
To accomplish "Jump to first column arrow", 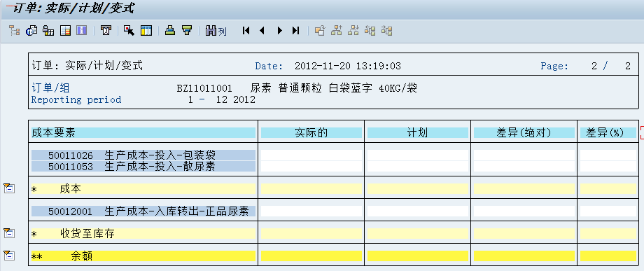I will [x=246, y=31].
